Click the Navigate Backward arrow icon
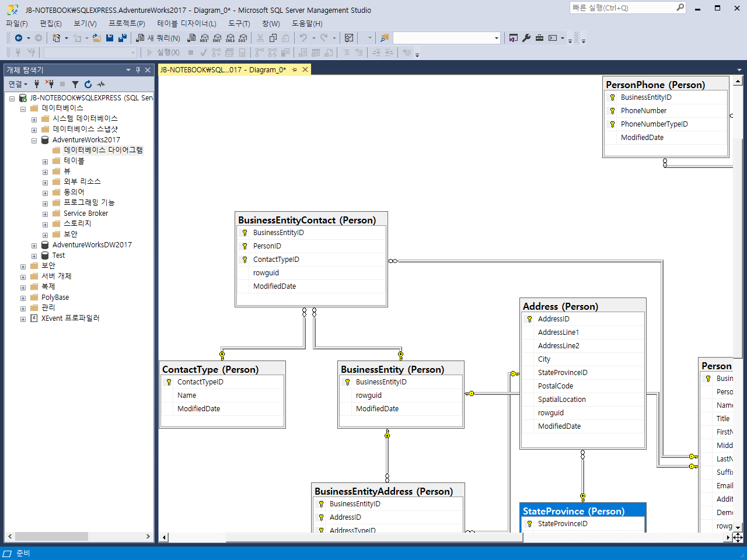This screenshot has width=747, height=560. point(19,38)
